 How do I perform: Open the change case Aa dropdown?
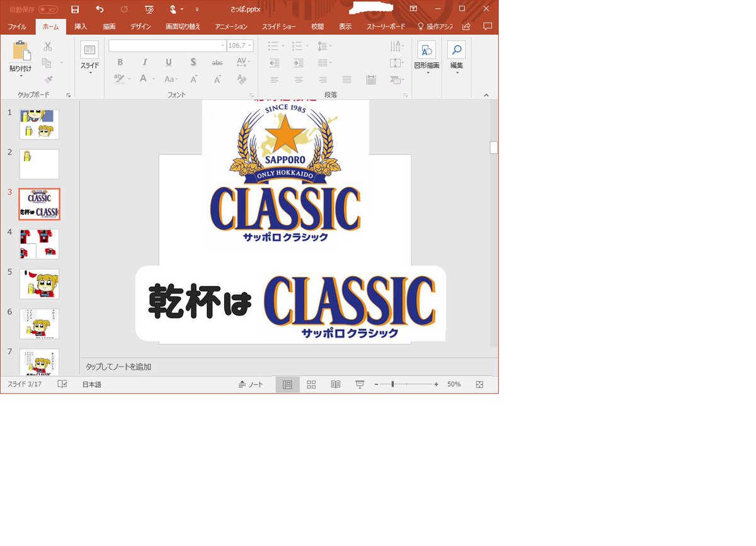171,79
